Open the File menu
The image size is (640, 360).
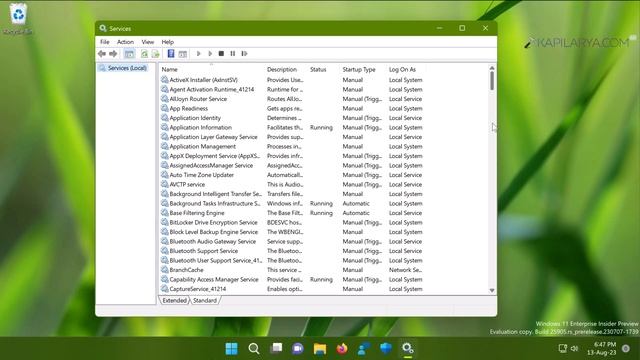[104, 42]
